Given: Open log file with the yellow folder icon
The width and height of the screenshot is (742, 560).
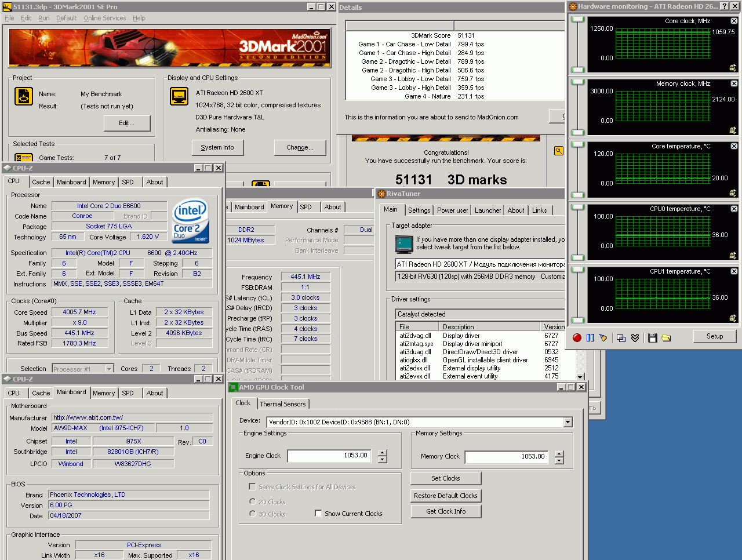Looking at the screenshot, I should pyautogui.click(x=666, y=337).
